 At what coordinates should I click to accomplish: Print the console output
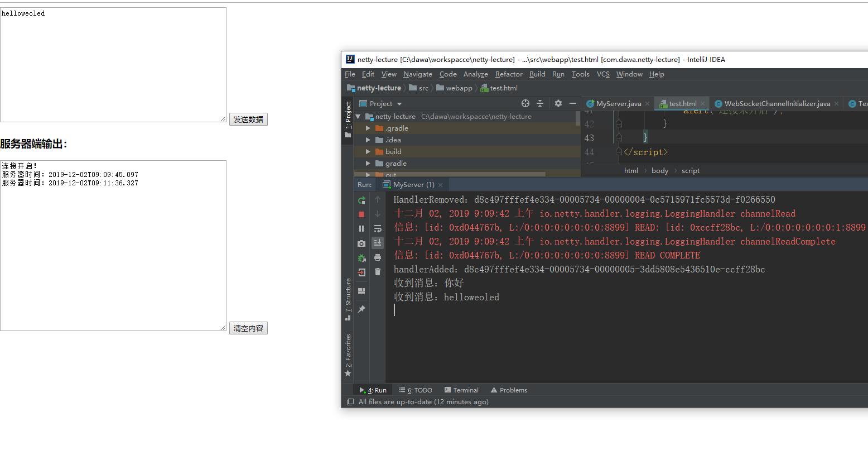tap(378, 257)
